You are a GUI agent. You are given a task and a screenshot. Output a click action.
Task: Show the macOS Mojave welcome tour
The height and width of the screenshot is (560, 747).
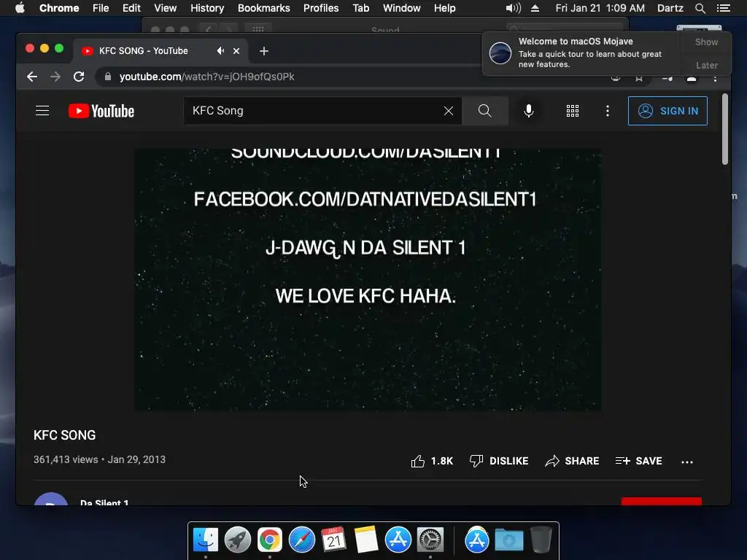click(x=706, y=42)
